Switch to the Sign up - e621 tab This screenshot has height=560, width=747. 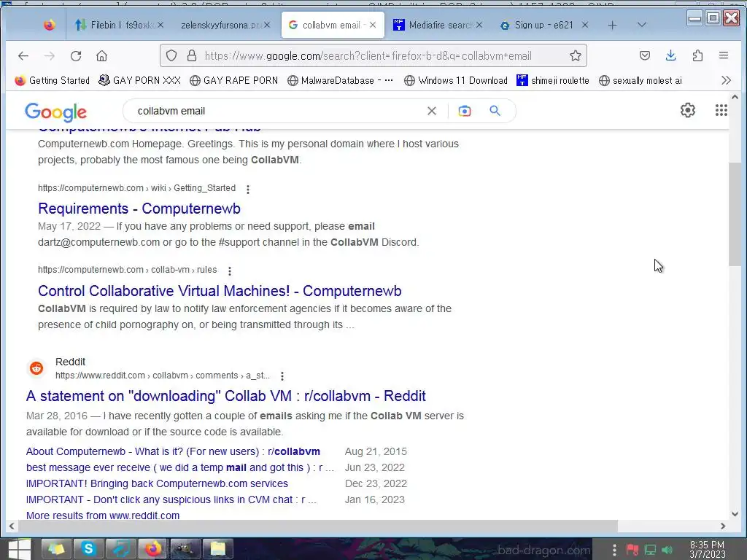tap(543, 25)
